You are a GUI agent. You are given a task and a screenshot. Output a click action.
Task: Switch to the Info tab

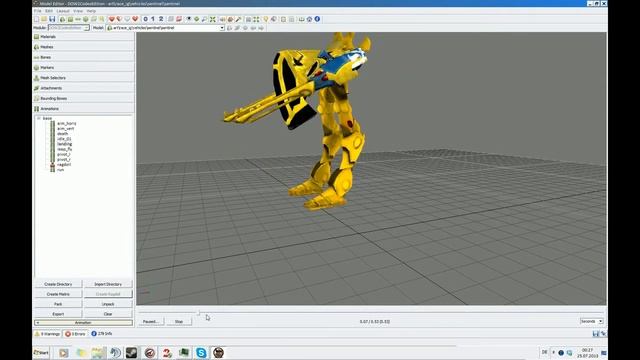(x=102, y=334)
